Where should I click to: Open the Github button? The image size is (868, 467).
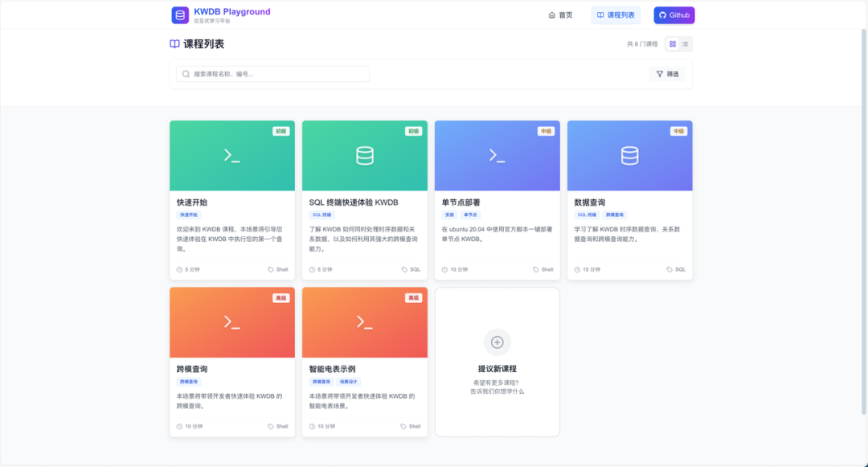tap(674, 15)
